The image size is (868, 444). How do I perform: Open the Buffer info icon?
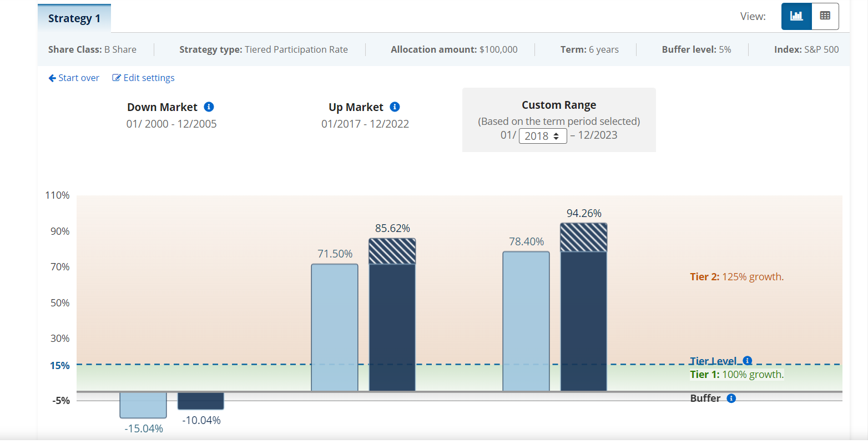pyautogui.click(x=731, y=398)
